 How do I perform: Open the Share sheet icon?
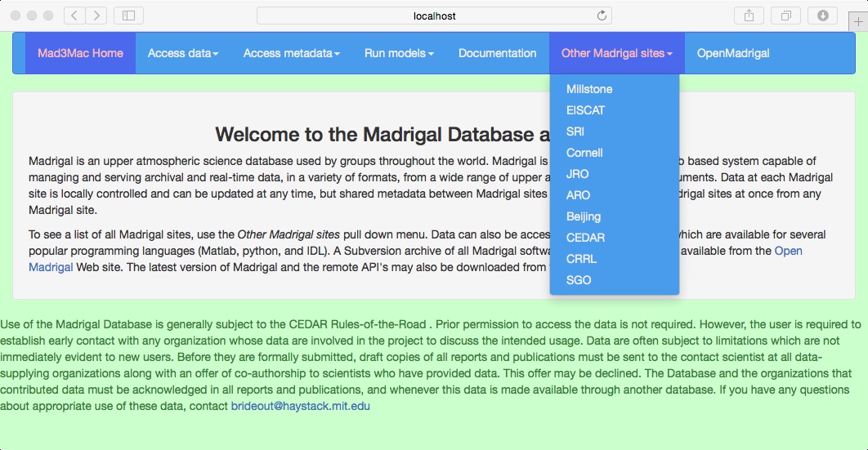[749, 16]
